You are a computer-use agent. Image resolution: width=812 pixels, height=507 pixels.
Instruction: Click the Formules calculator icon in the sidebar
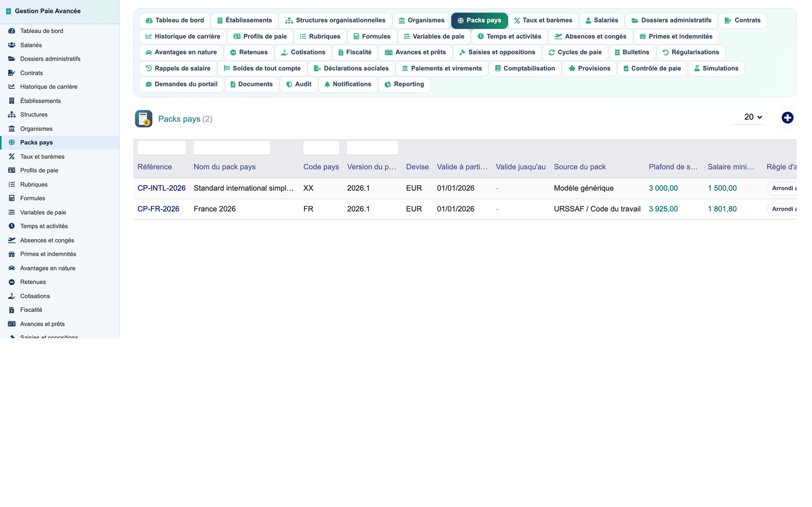(11, 198)
